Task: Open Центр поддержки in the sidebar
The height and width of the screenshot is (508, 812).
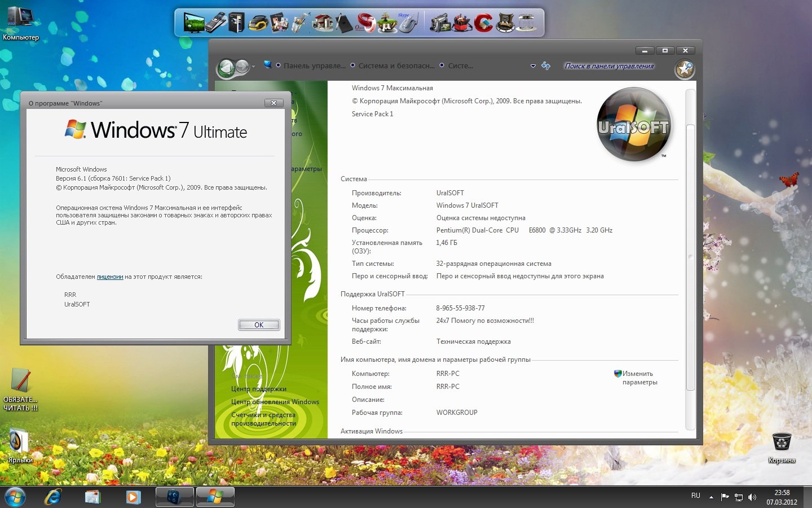Action: 259,389
